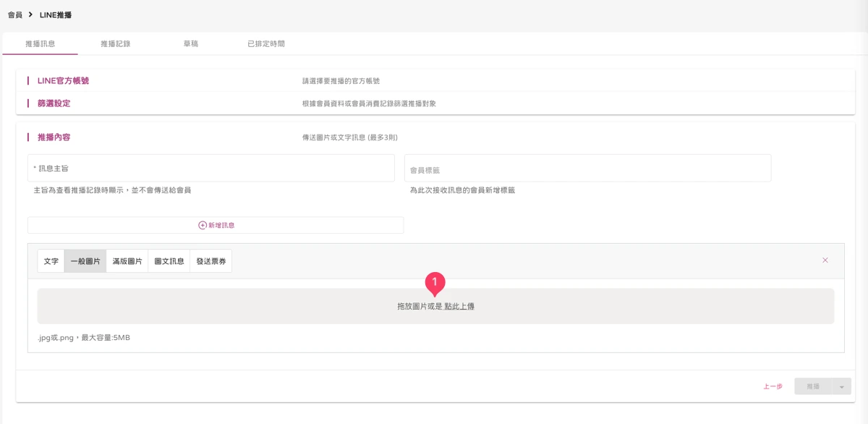Open the dropdown arrow beside 推播 button
The image size is (868, 424).
[x=841, y=386]
